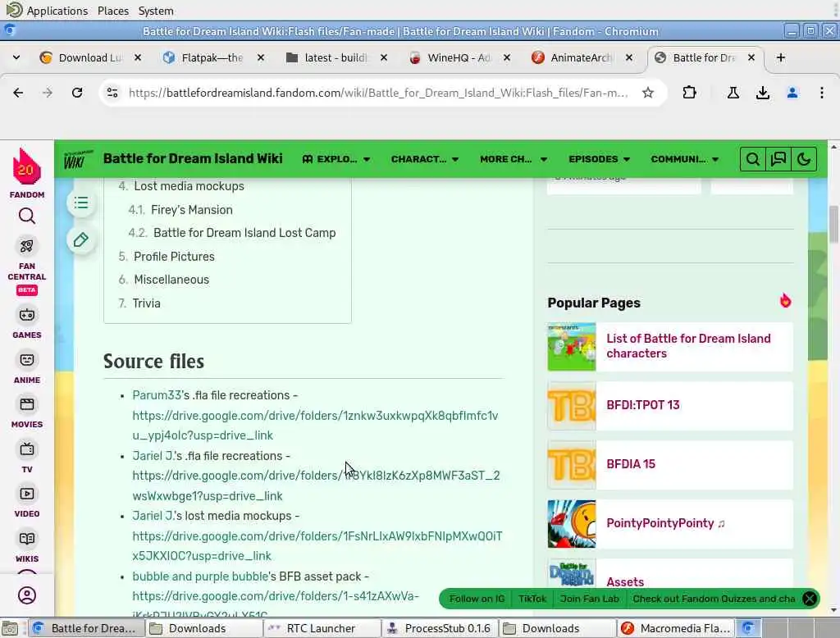
Task: Open the Places menu
Action: [113, 11]
